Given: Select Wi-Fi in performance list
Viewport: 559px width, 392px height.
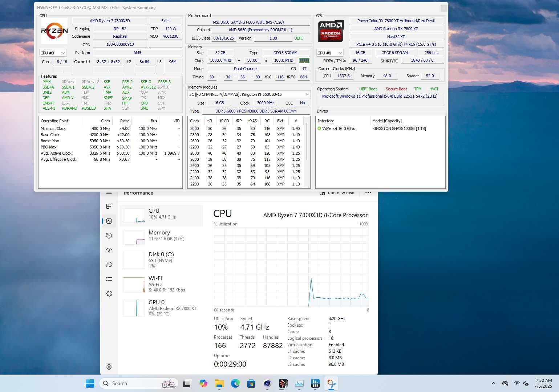Looking at the screenshot, I should click(x=161, y=284).
